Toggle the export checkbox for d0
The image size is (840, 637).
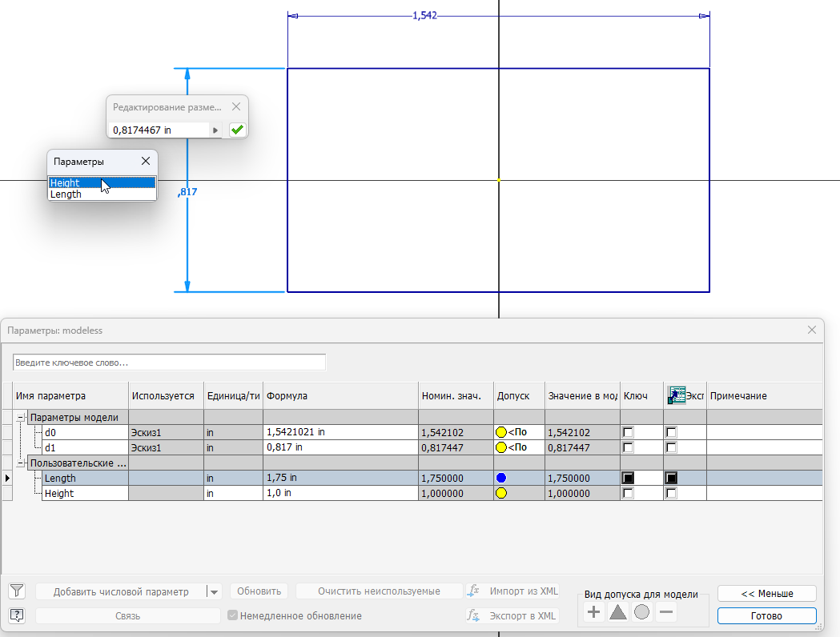pyautogui.click(x=671, y=432)
